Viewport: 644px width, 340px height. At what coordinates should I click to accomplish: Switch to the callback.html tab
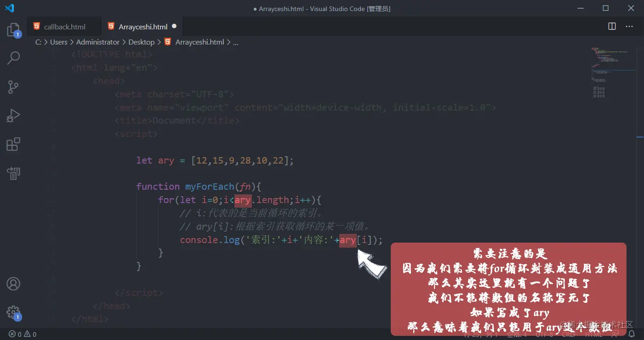pos(63,27)
